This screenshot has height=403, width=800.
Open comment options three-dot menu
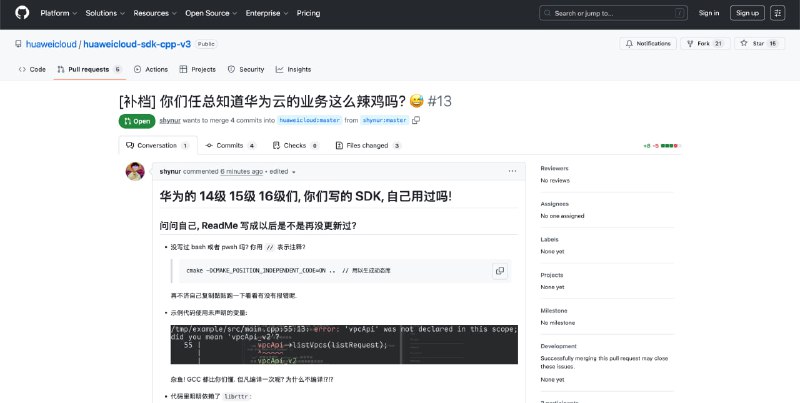tap(512, 171)
